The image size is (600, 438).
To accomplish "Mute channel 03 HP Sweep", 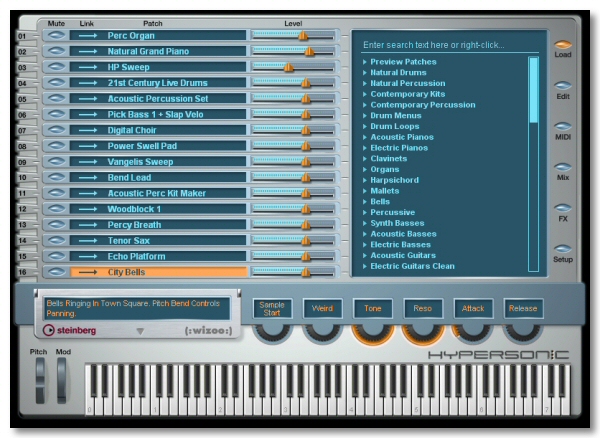I will [56, 67].
